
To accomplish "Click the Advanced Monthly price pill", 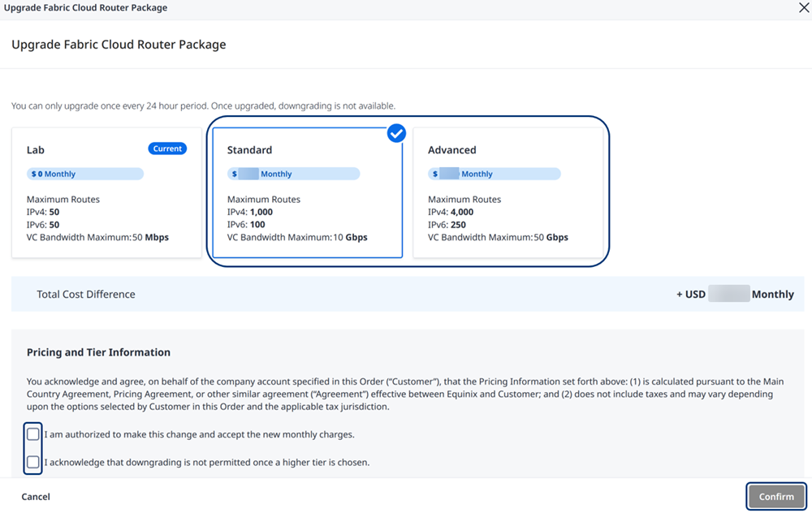I will point(494,174).
